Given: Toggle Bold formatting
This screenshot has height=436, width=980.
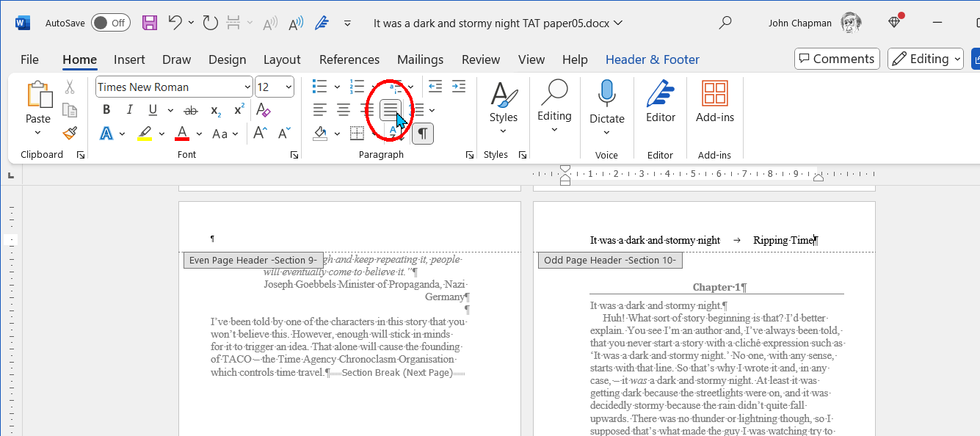Looking at the screenshot, I should (x=106, y=110).
